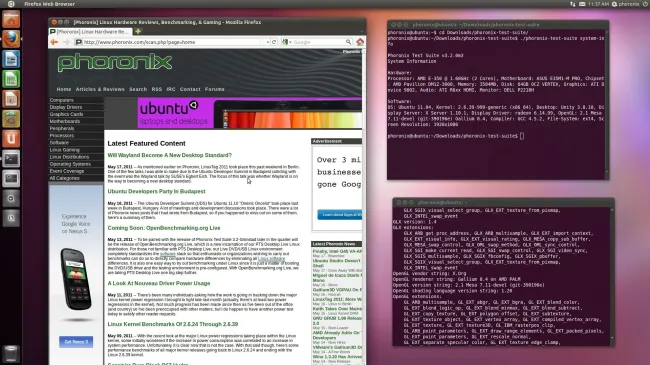Screen dimensions: 650x365
Task: Click the Linux Gaming sidebar category
Action: coord(65,150)
